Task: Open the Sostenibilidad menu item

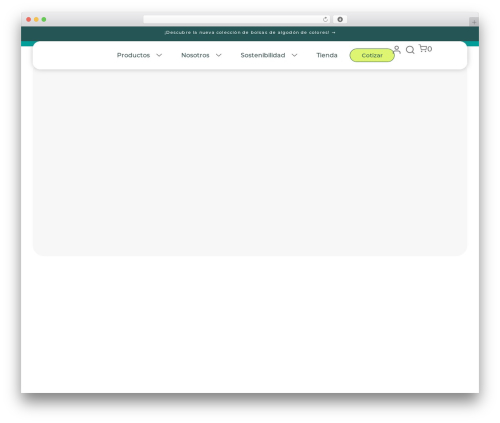Action: point(263,55)
